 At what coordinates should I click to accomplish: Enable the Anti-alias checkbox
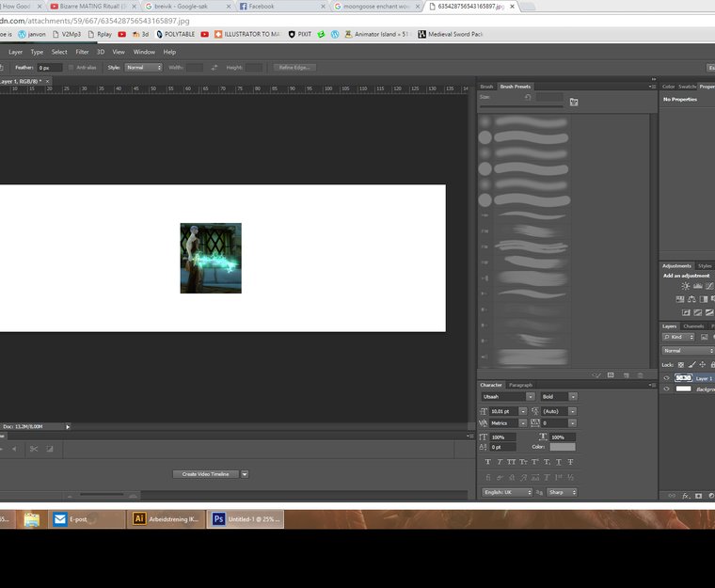point(70,68)
